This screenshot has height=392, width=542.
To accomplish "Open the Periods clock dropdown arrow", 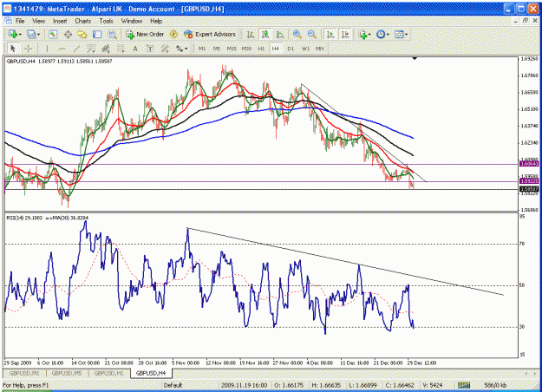I will tap(388, 34).
